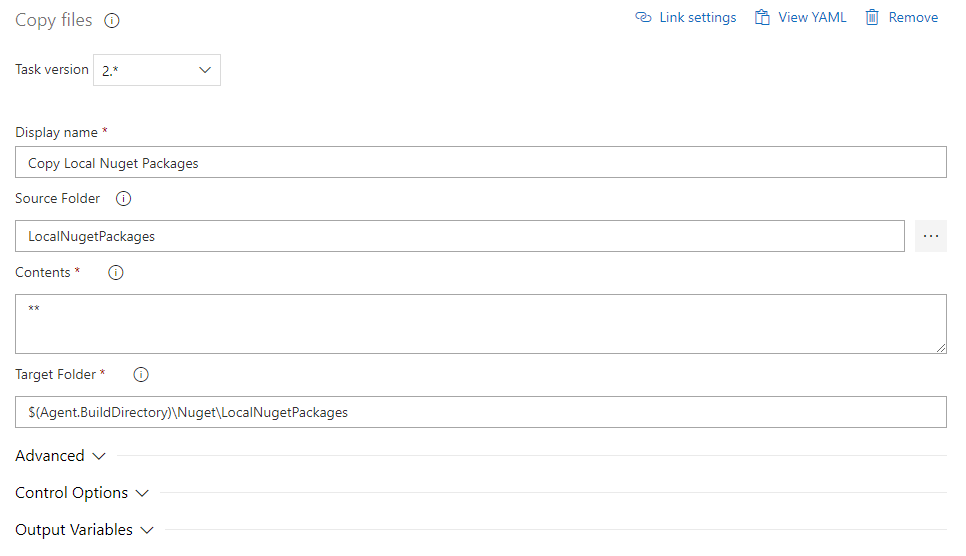Edit the Target Folder input field
This screenshot has width=966, height=556.
coord(481,412)
